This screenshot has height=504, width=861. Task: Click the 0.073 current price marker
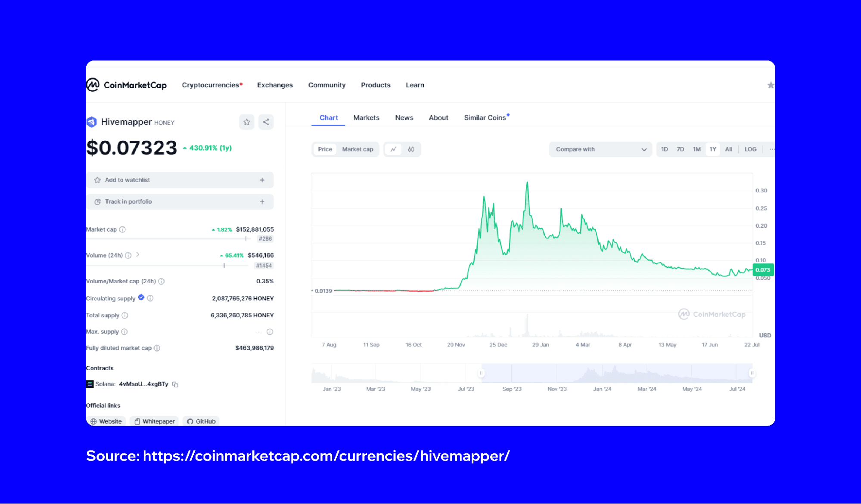[x=763, y=270]
